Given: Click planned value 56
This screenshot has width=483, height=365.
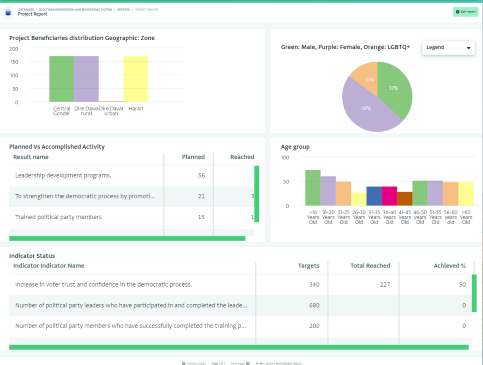Looking at the screenshot, I should click(201, 176).
